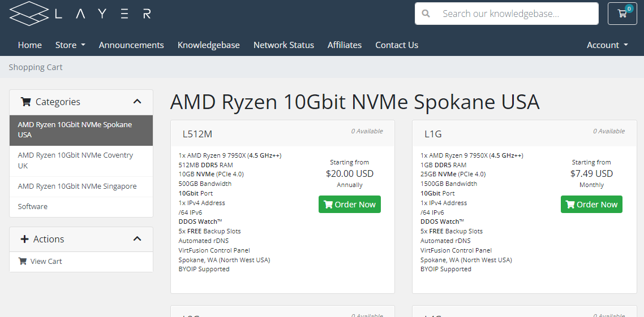
Task: Click 25GB NVMe (PCIe 4.0) text
Action: tap(453, 174)
